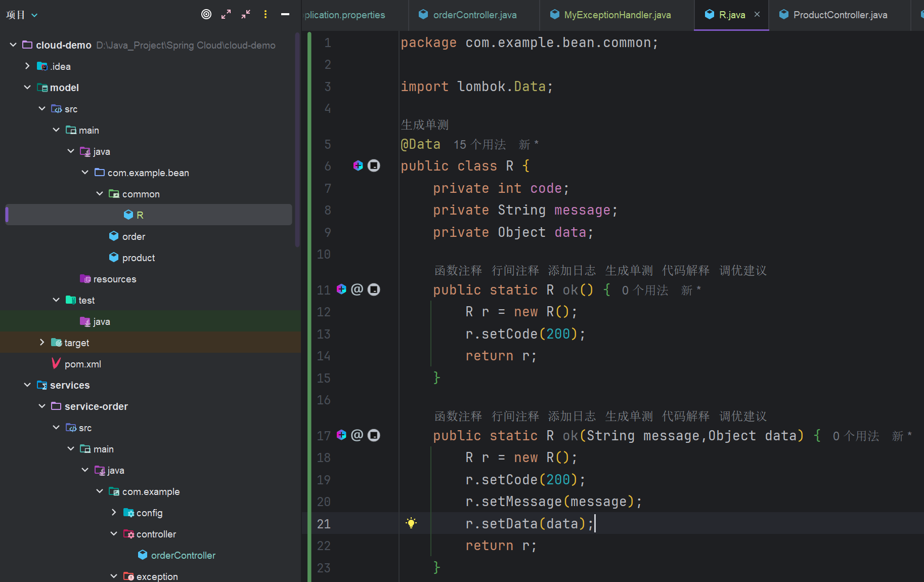
Task: Click the Expand All icon in project panel
Action: 226,14
